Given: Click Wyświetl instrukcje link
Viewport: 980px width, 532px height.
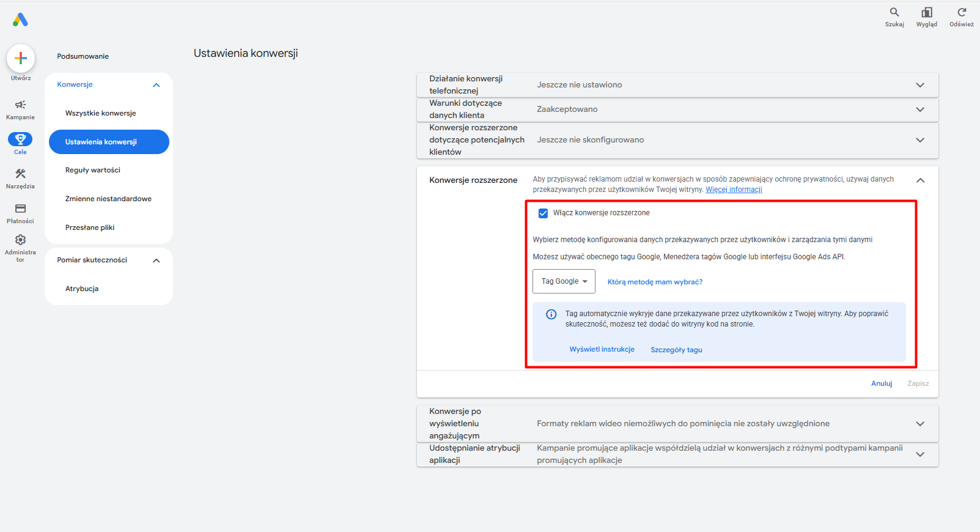Looking at the screenshot, I should click(602, 349).
